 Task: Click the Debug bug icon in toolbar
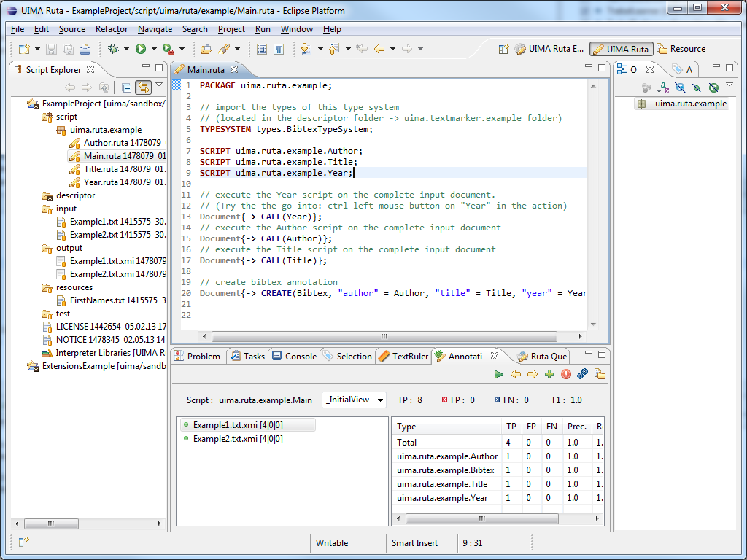(x=113, y=49)
